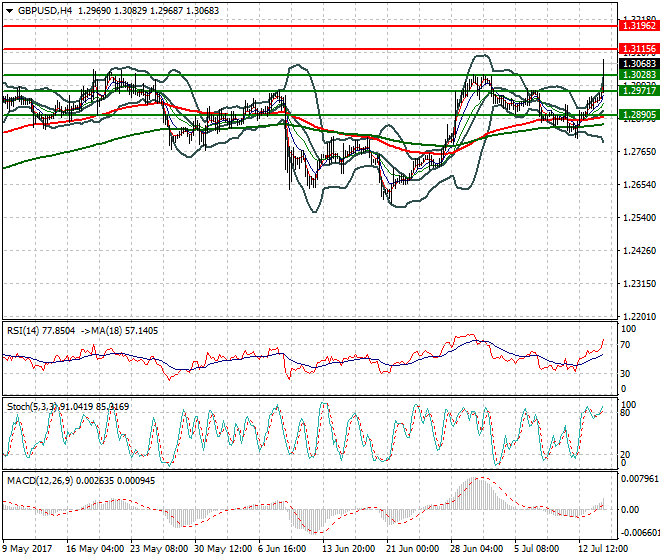Select the 30 May 12:00 time label
Screen dimensions: 660x560
tap(223, 549)
